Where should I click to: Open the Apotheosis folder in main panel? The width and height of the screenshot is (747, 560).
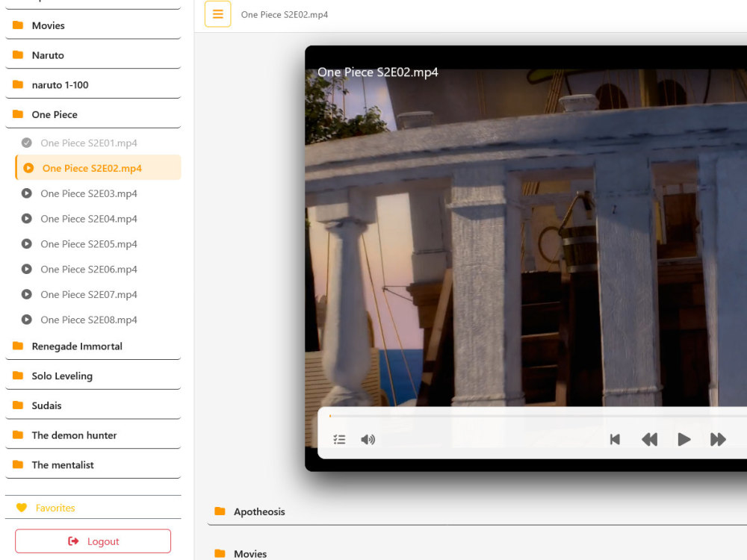coord(477,512)
